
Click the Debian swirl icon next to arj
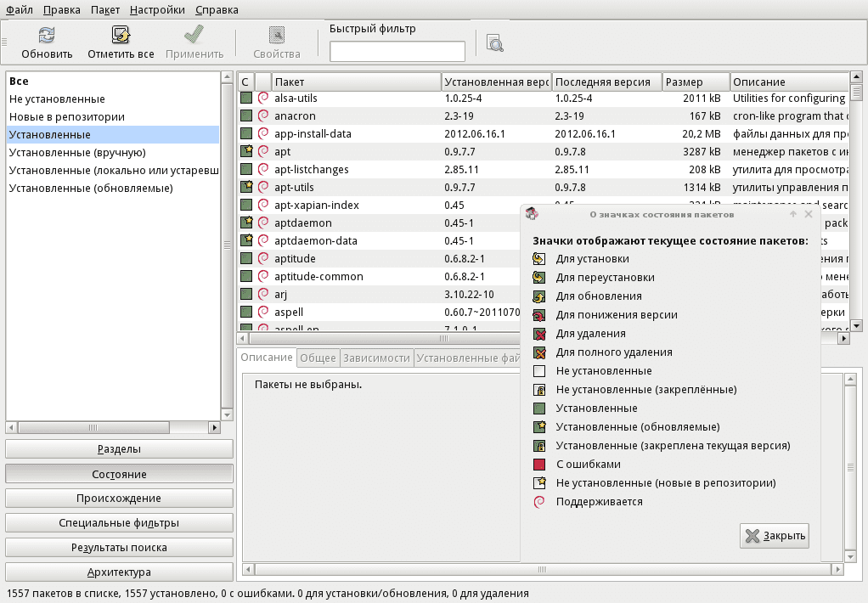[x=263, y=295]
